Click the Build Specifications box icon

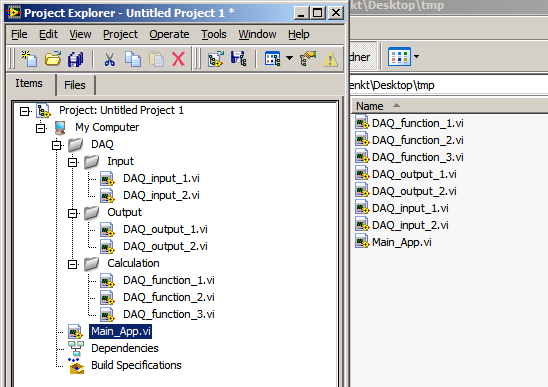point(77,366)
